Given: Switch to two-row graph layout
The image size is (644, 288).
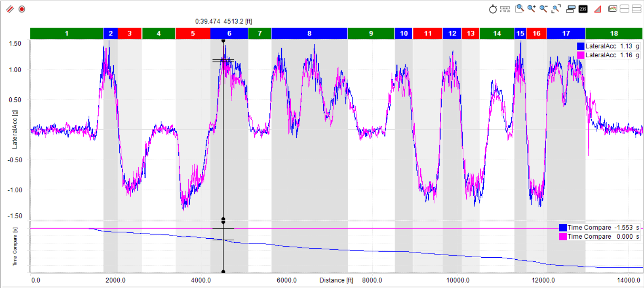Looking at the screenshot, I should click(624, 8).
